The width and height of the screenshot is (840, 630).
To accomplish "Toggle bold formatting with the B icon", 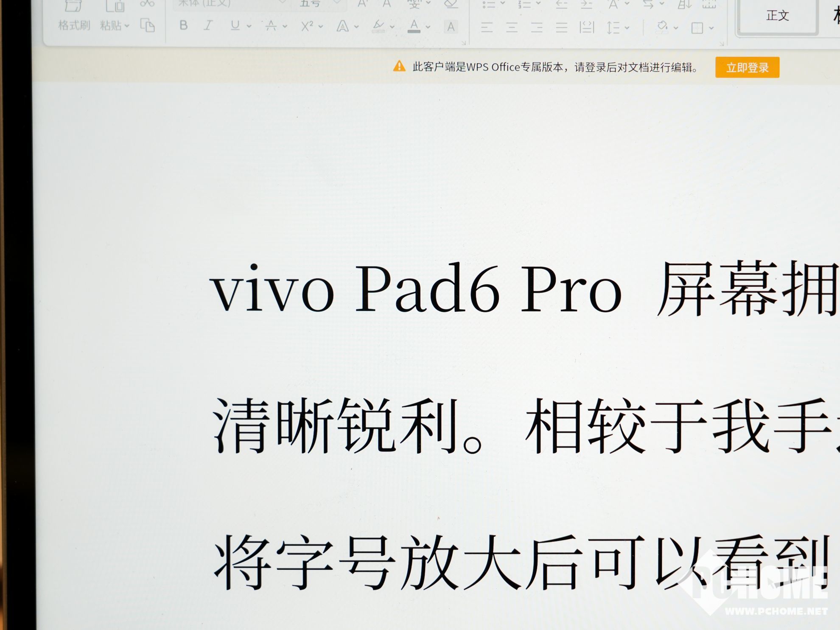I will pos(183,26).
